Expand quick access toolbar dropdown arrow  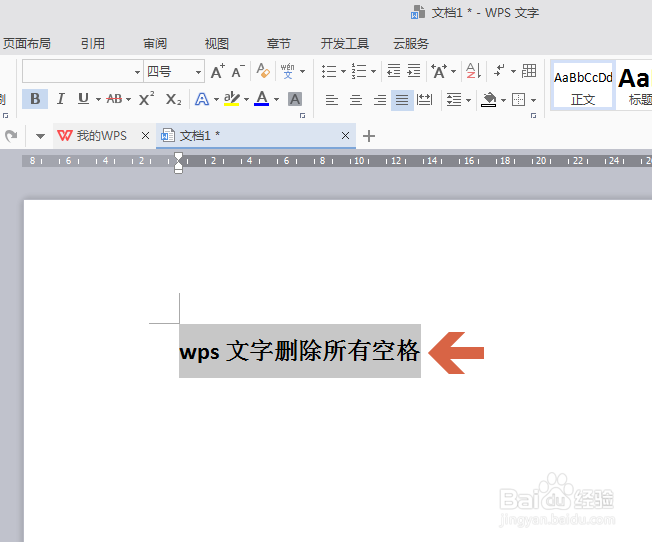pyautogui.click(x=40, y=136)
